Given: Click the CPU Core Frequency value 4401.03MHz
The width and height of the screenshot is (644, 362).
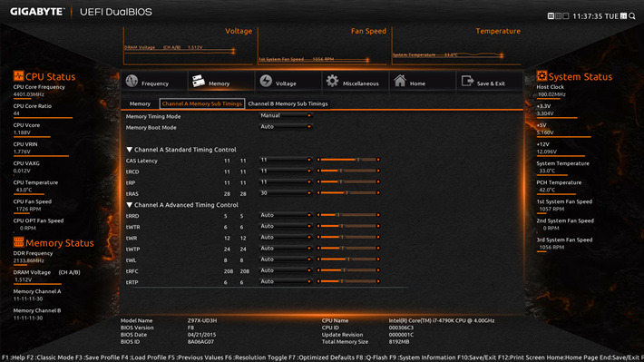Looking at the screenshot, I should point(29,94).
